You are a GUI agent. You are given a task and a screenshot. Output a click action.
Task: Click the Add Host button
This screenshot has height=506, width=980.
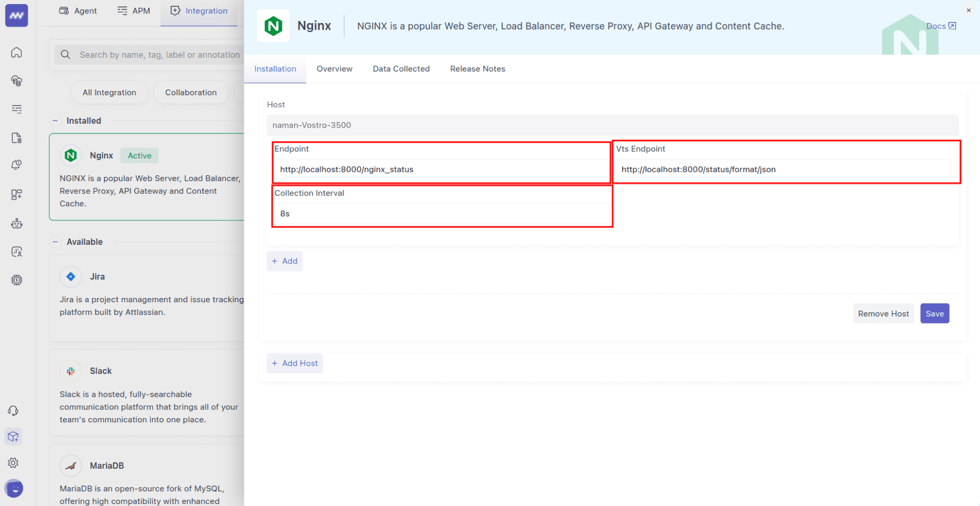[295, 363]
